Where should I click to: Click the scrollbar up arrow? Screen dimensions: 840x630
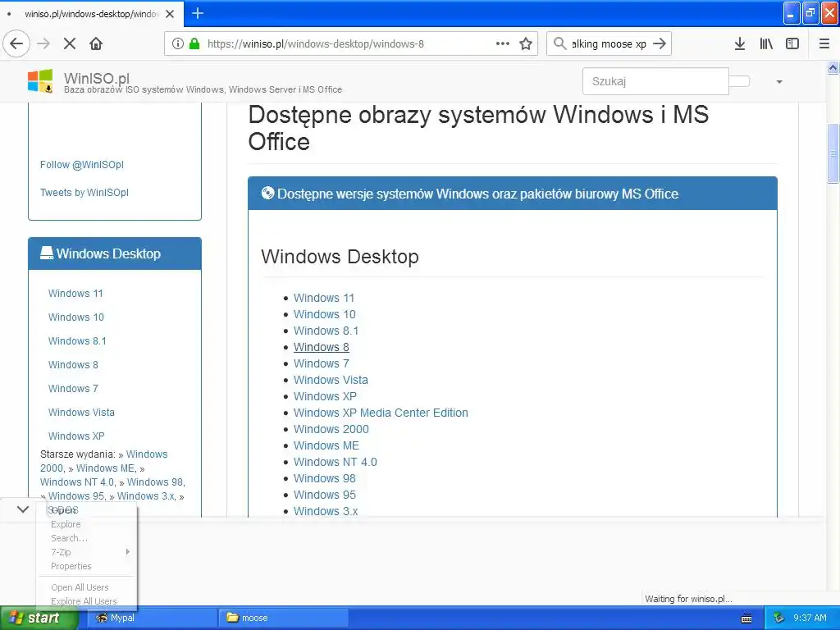pyautogui.click(x=833, y=67)
